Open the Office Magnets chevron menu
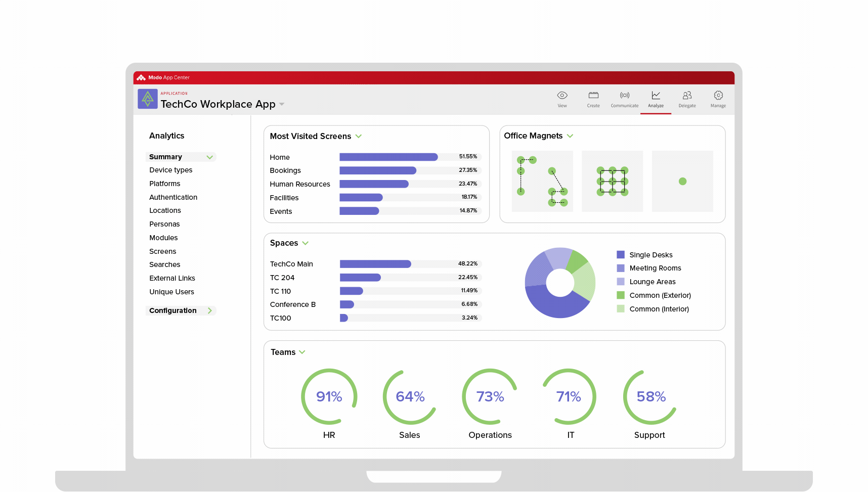Screen dimensions: 868x492 click(570, 136)
